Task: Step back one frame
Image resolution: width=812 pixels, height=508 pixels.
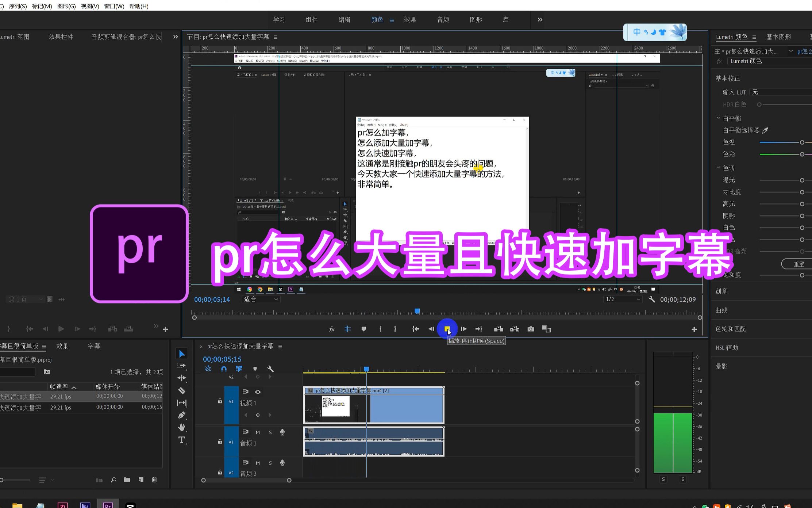Action: [x=431, y=329]
